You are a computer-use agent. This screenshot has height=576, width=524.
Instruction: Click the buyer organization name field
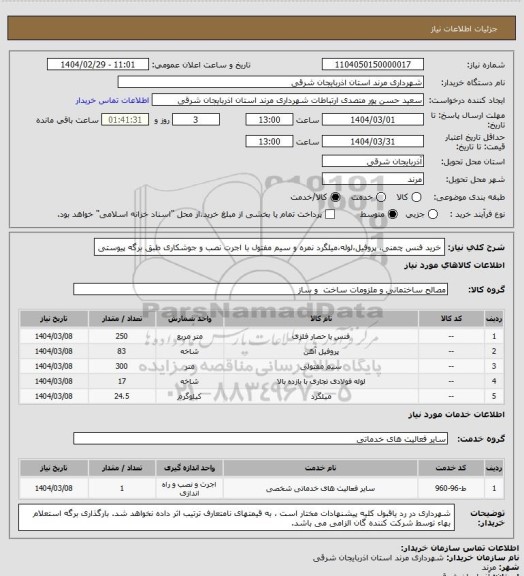point(270,82)
